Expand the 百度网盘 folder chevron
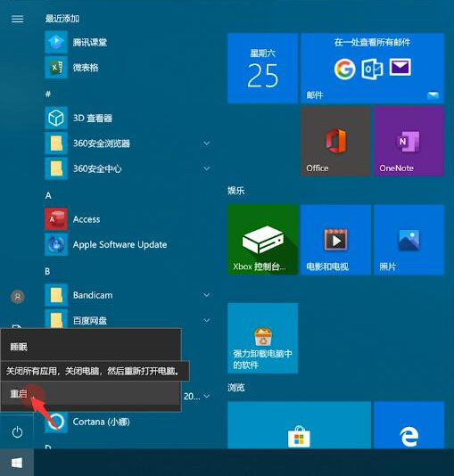This screenshot has width=454, height=476. (207, 320)
